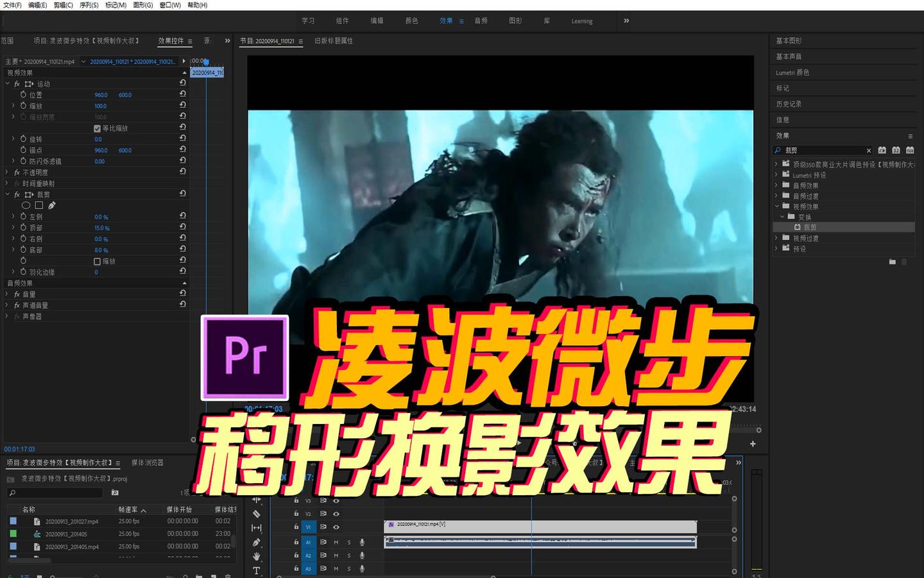Image resolution: width=924 pixels, height=578 pixels.
Task: Select the Slip tool in the tools panel
Action: coord(257,528)
